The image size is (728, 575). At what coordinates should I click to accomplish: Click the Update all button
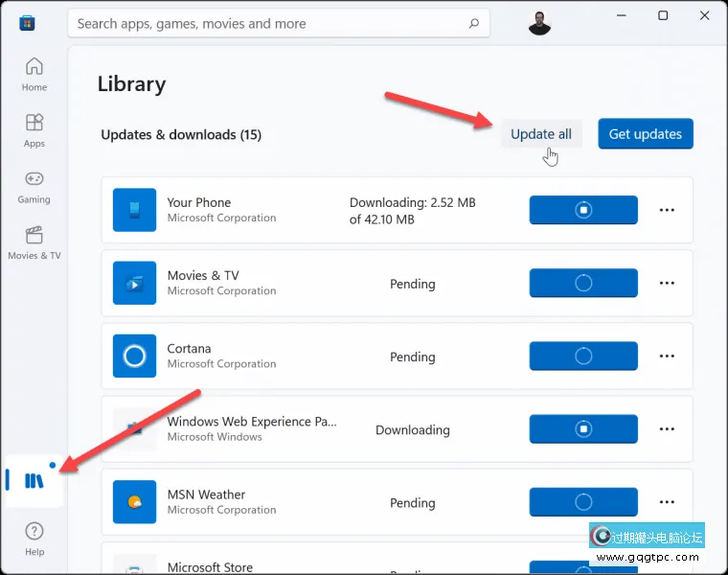[540, 134]
